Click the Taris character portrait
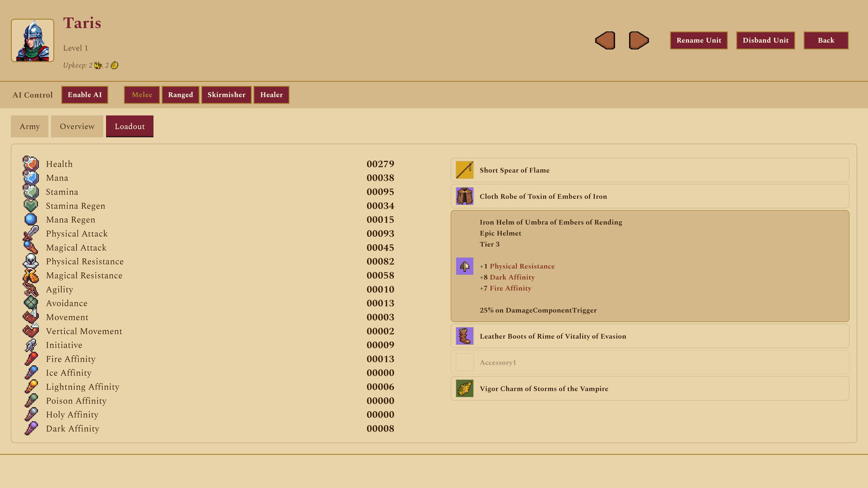Screen dimensions: 868x488 click(x=33, y=40)
